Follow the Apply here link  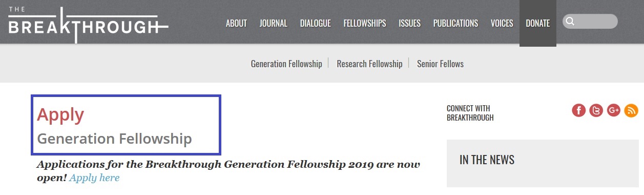tap(94, 178)
